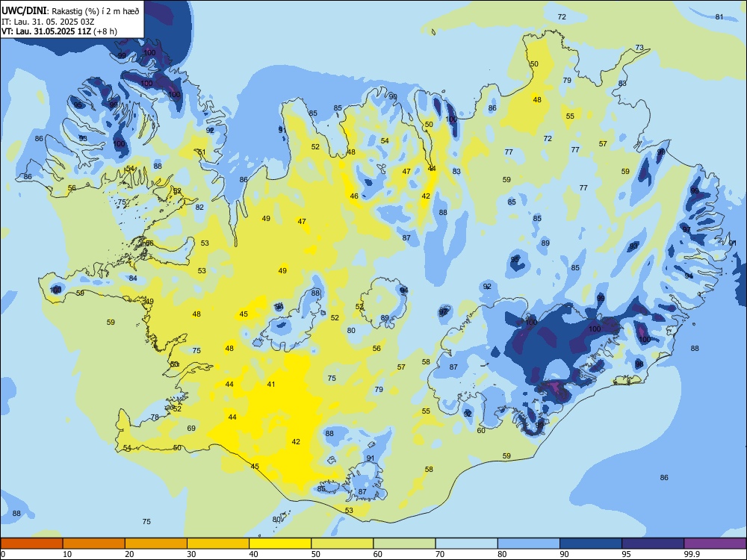Click the value 60 on the south coast
This screenshot has height=560, width=747.
tap(481, 431)
